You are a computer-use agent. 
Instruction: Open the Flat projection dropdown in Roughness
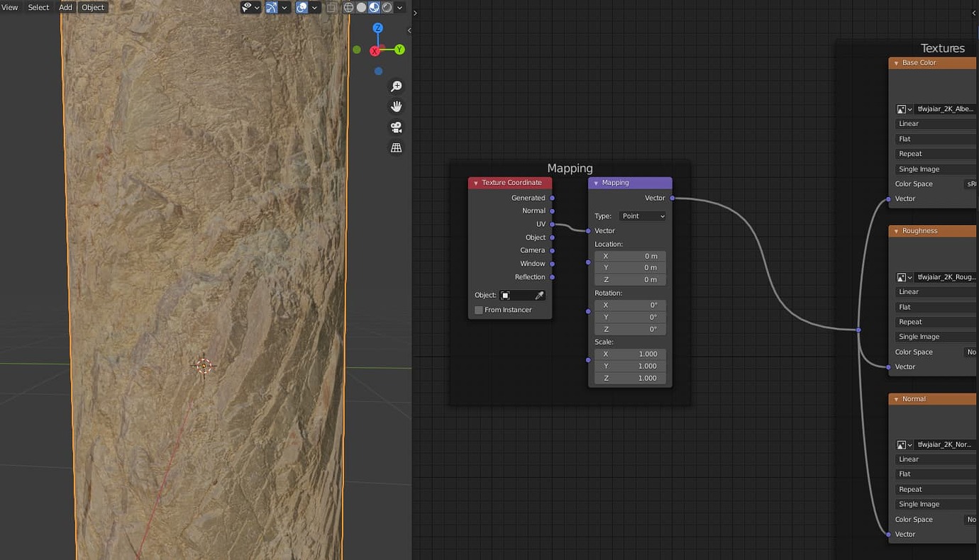coord(936,307)
